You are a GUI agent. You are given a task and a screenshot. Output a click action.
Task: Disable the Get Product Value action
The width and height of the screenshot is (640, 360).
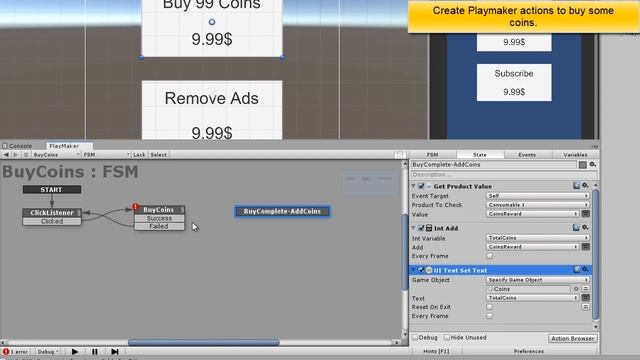(422, 186)
